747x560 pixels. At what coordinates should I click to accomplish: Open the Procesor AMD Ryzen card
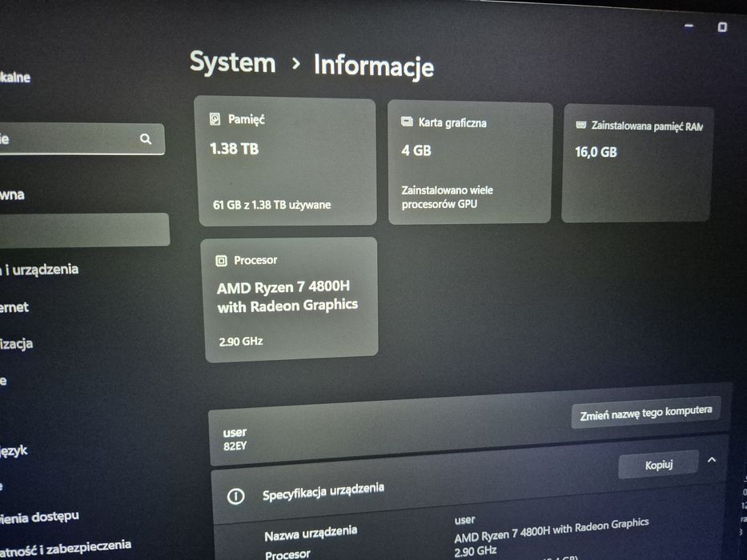(x=291, y=299)
